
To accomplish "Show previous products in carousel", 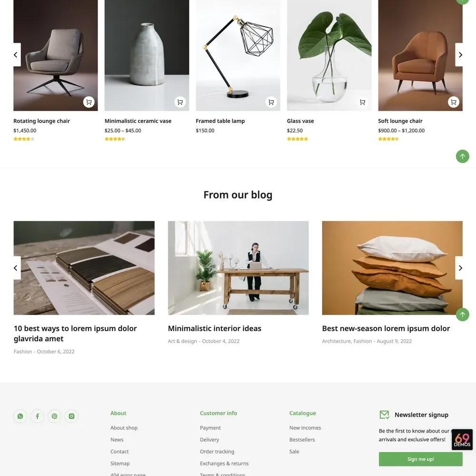I will [17, 55].
